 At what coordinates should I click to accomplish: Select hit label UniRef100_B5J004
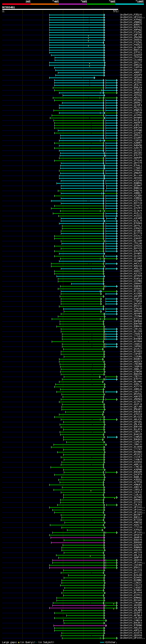pos(131,593)
